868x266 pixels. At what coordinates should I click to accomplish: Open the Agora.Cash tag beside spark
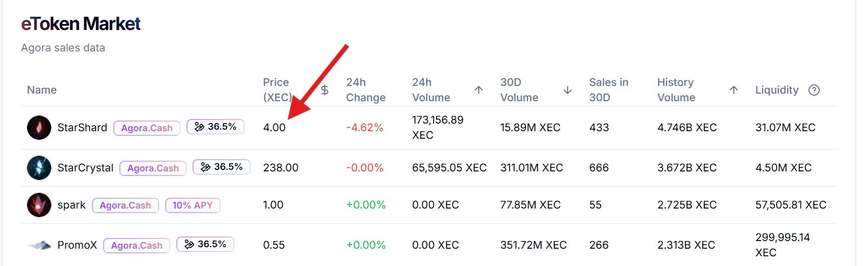(x=126, y=205)
